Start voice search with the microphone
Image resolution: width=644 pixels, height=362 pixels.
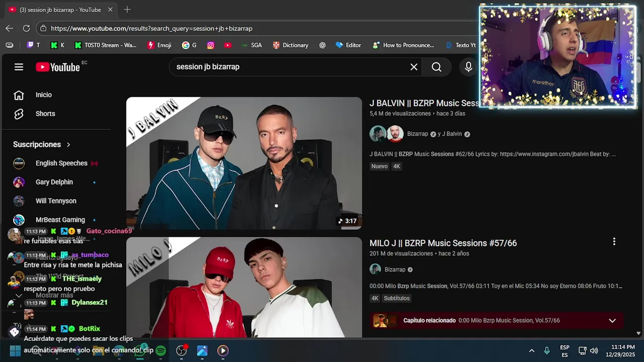(x=468, y=67)
